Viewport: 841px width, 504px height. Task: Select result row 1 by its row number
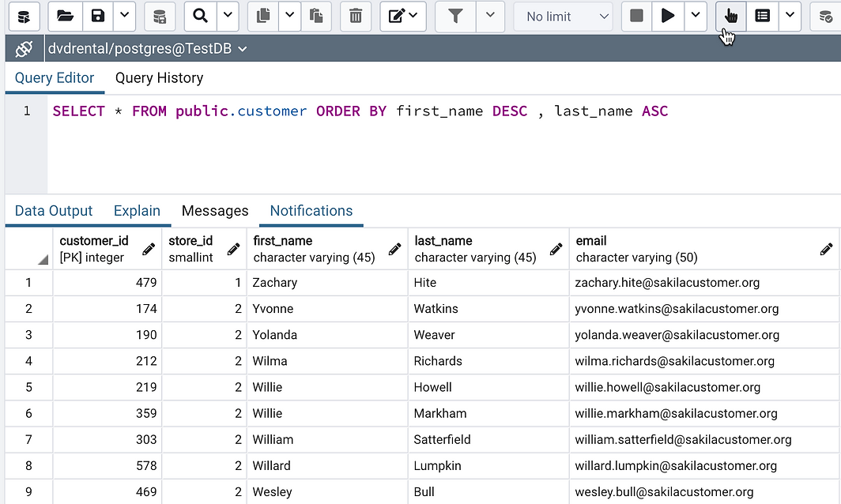(29, 283)
